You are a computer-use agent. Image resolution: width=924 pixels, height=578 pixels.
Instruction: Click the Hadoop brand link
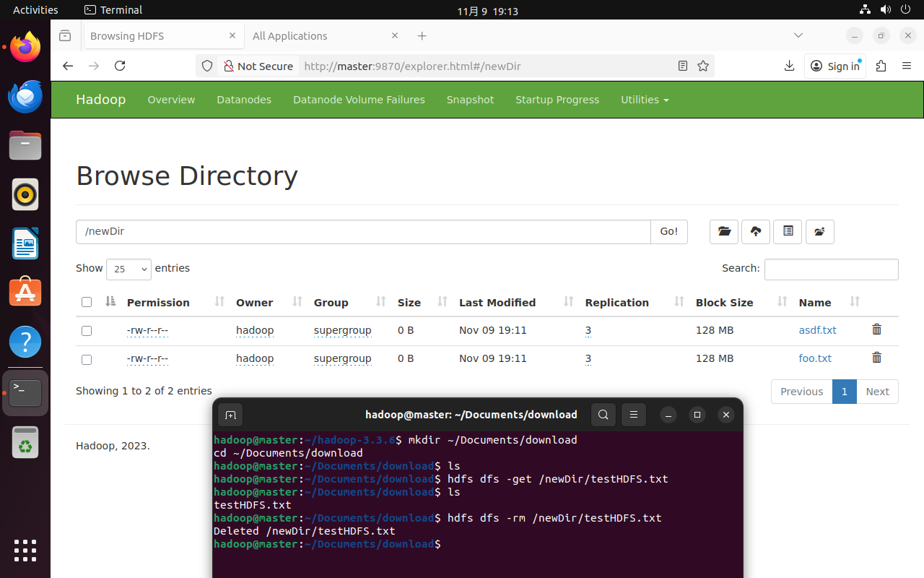(x=100, y=100)
